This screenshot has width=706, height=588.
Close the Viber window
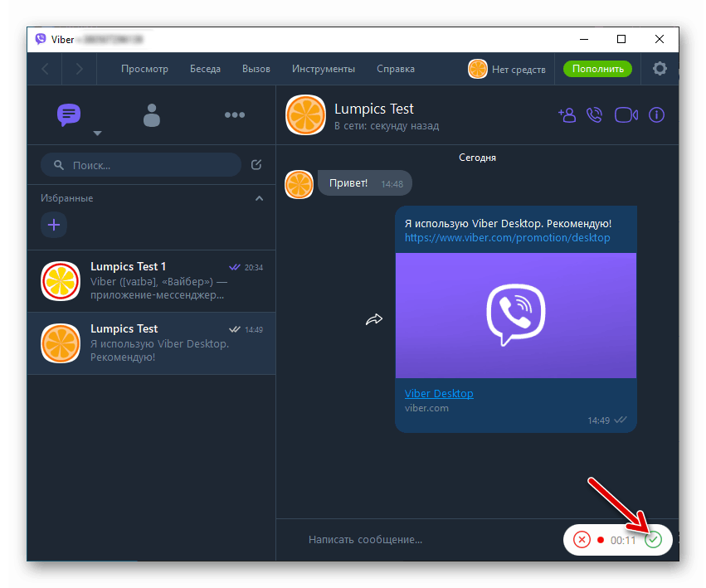pyautogui.click(x=660, y=39)
